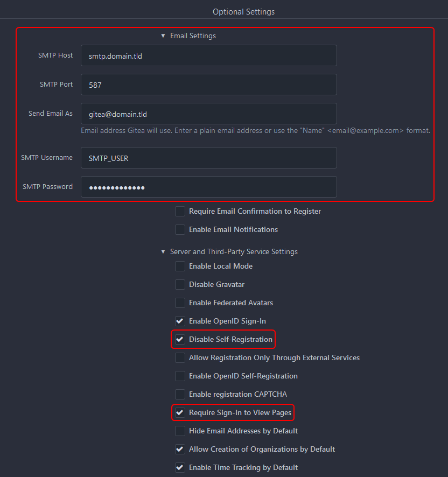
Task: Check Disable Gravatar
Action: coord(180,284)
